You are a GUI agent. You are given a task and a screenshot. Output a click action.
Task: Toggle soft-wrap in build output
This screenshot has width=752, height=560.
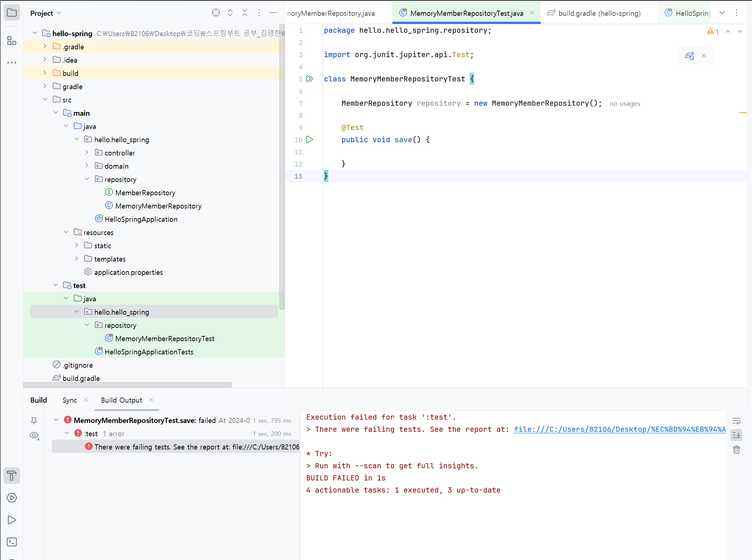coord(737,421)
